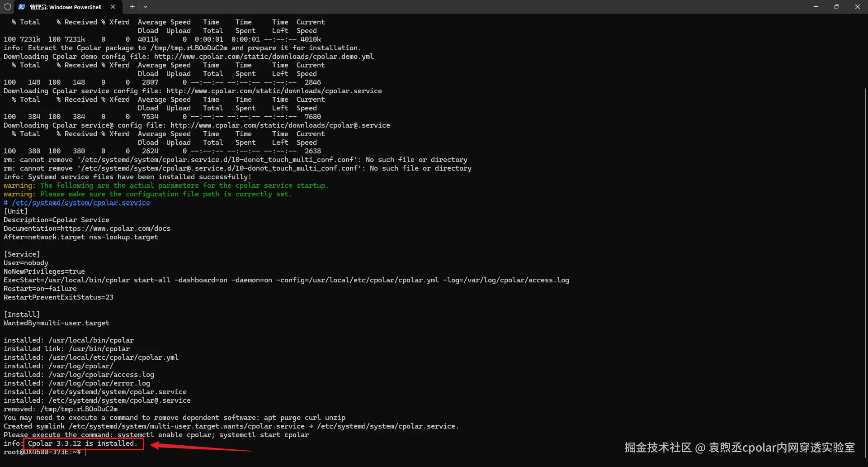868x467 pixels.
Task: Click the 'apt purge curl unzip' suggestion line
Action: point(175,418)
